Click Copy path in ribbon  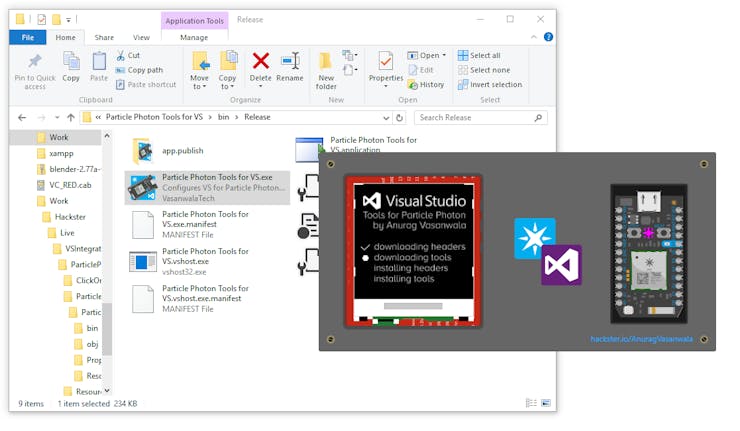click(140, 70)
